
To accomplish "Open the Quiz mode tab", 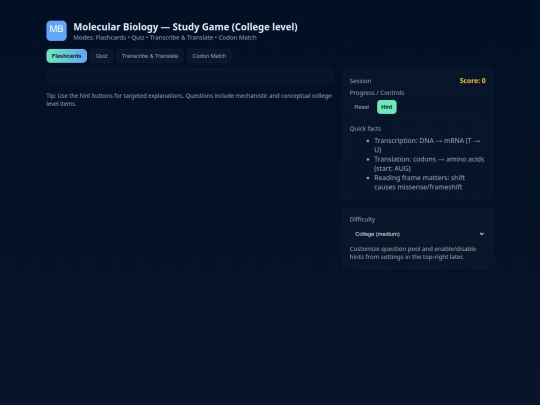I will pos(102,56).
